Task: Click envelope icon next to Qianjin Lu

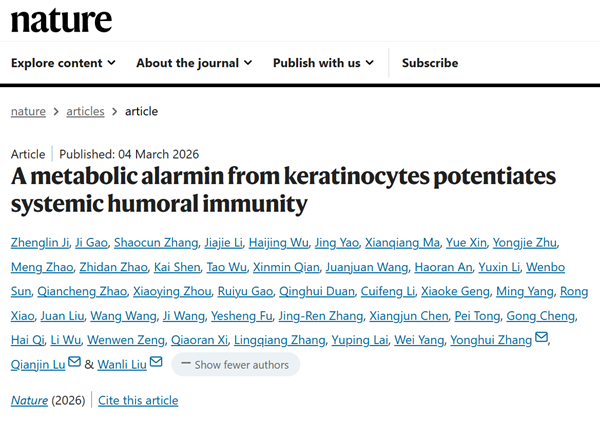Action: pos(74,363)
